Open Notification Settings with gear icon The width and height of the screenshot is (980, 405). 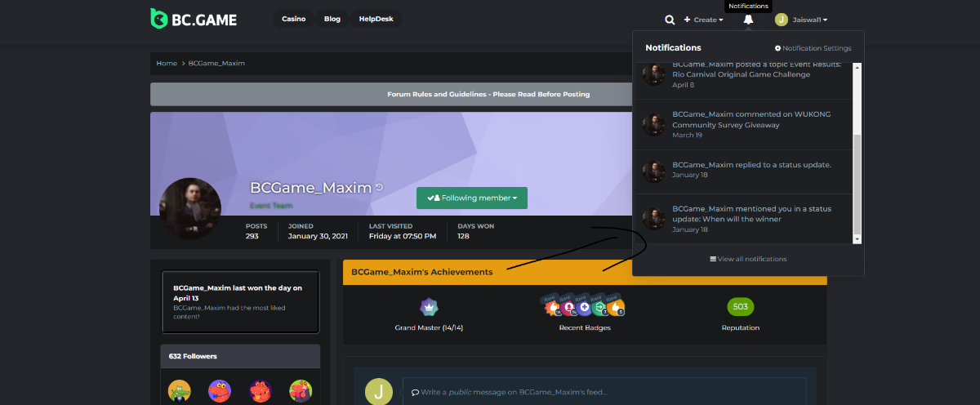point(813,48)
